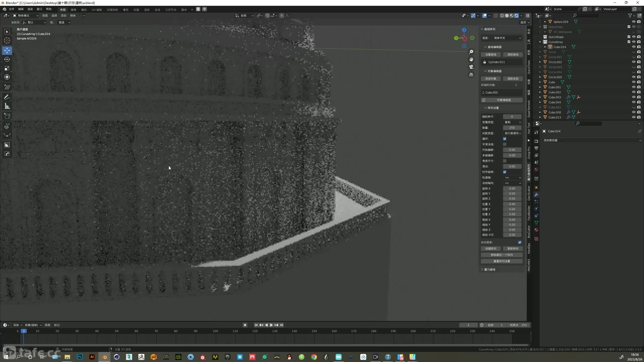This screenshot has height=362, width=644.
Task: Open the 法线轴向 +Z dropdown
Action: tap(512, 183)
